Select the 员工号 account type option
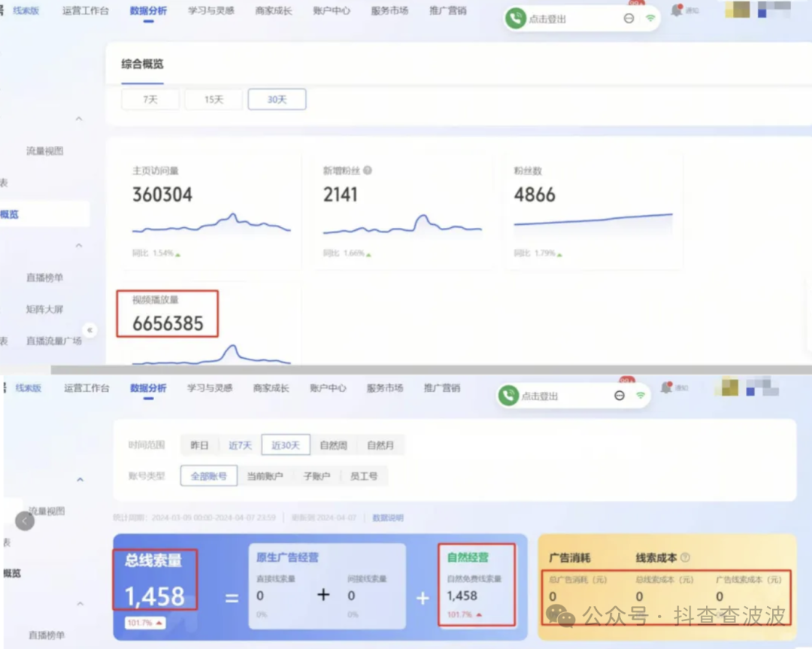812x649 pixels. pos(365,475)
